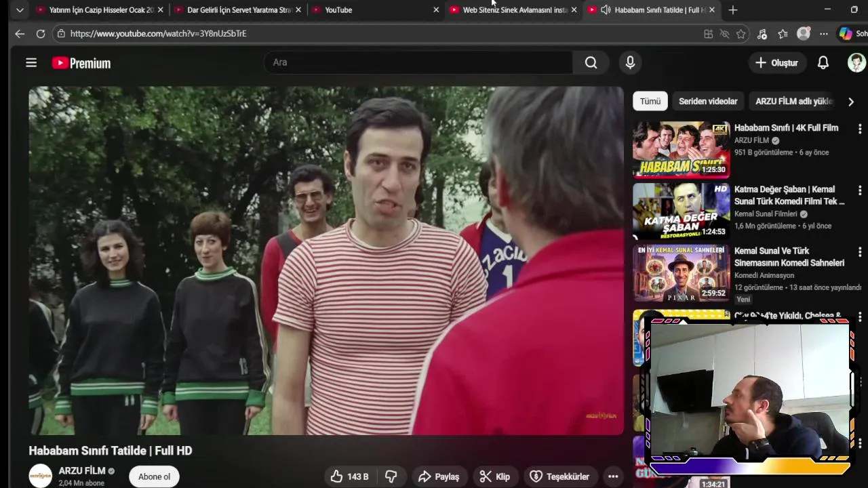This screenshot has width=868, height=488.
Task: Switch to Yatırım İçin Cazip Hisseler tab
Action: tap(100, 10)
